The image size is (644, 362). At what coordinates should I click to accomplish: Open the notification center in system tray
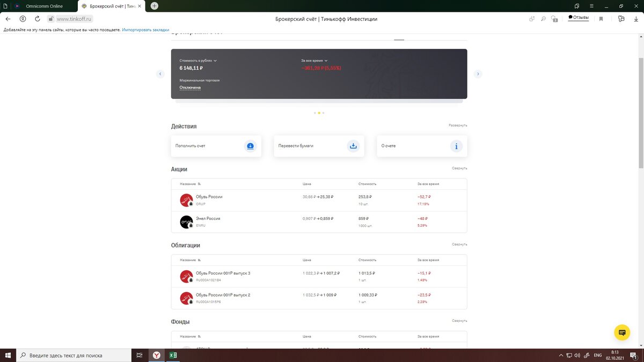634,355
